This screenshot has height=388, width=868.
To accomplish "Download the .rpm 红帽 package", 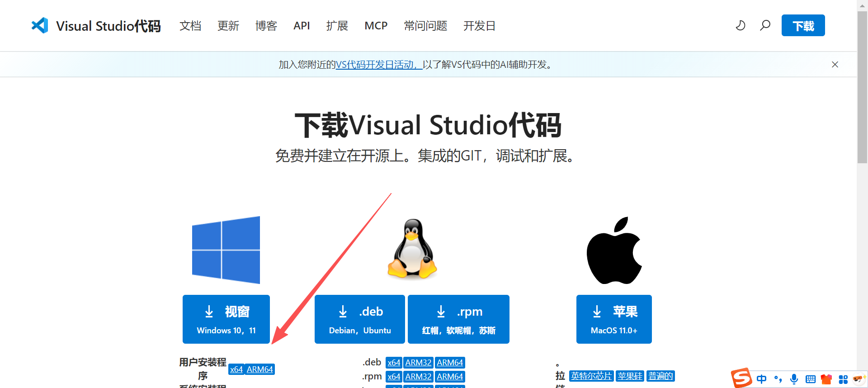I will click(458, 319).
